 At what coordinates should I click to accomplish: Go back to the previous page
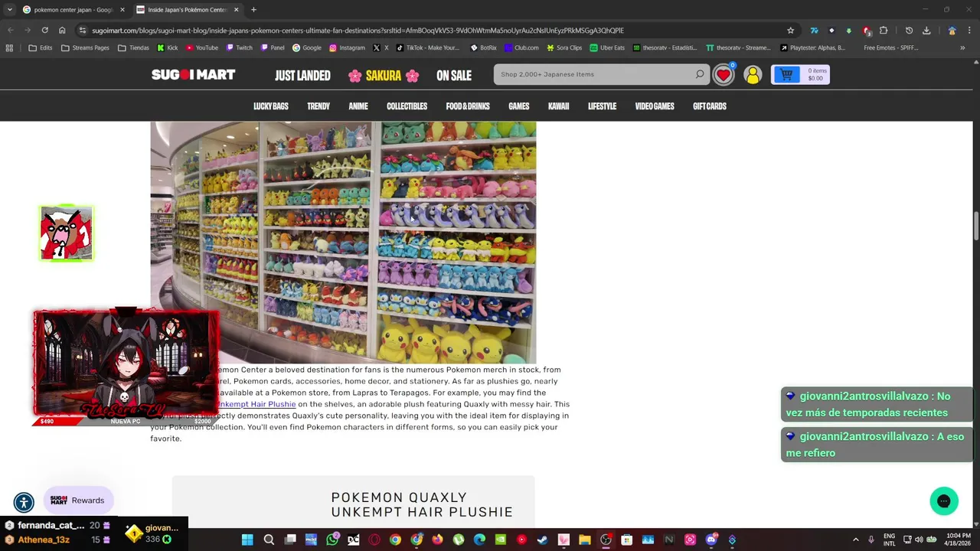11,31
